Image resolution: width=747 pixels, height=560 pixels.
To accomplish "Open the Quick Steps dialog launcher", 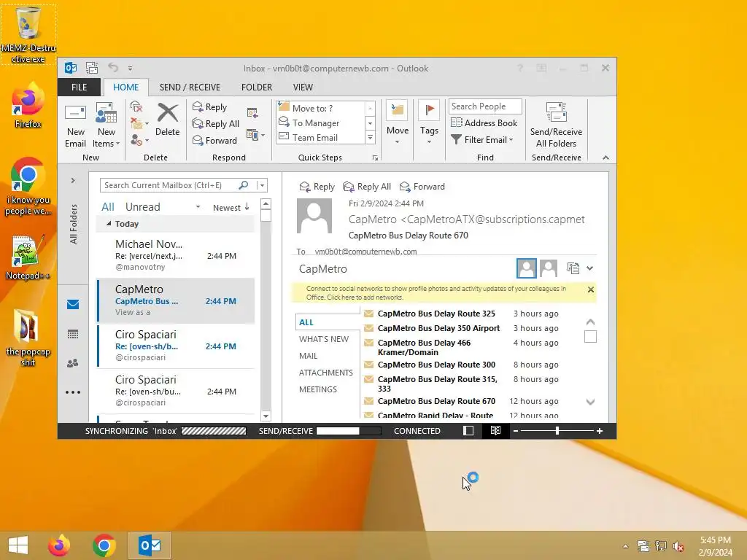I will coord(375,158).
